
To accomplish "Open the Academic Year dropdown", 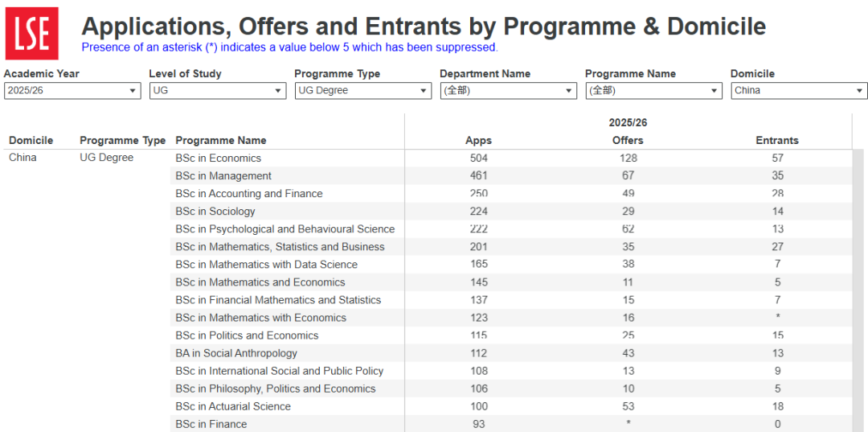I will click(x=72, y=91).
